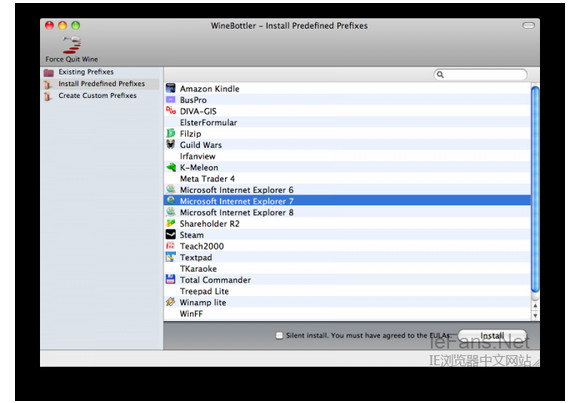Screen dimensions: 582x403
Task: Click the Teach2000 app icon
Action: pos(170,245)
